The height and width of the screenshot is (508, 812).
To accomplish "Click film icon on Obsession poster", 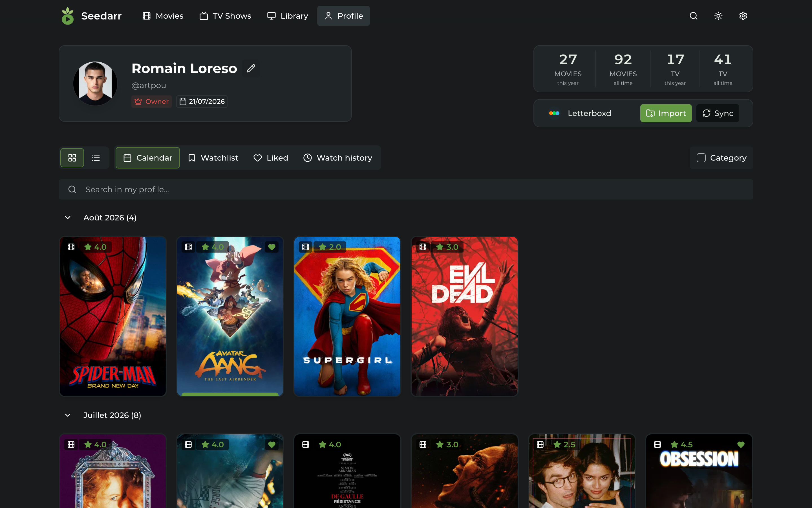I will (657, 444).
